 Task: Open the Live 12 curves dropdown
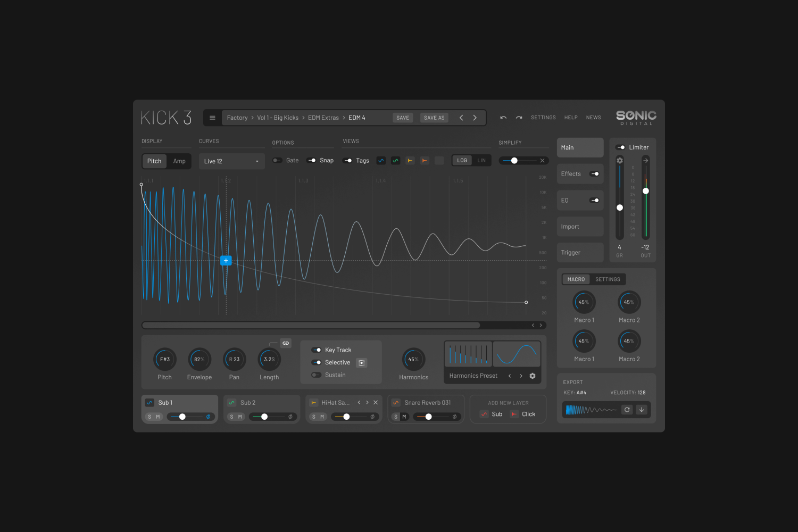[x=231, y=161]
